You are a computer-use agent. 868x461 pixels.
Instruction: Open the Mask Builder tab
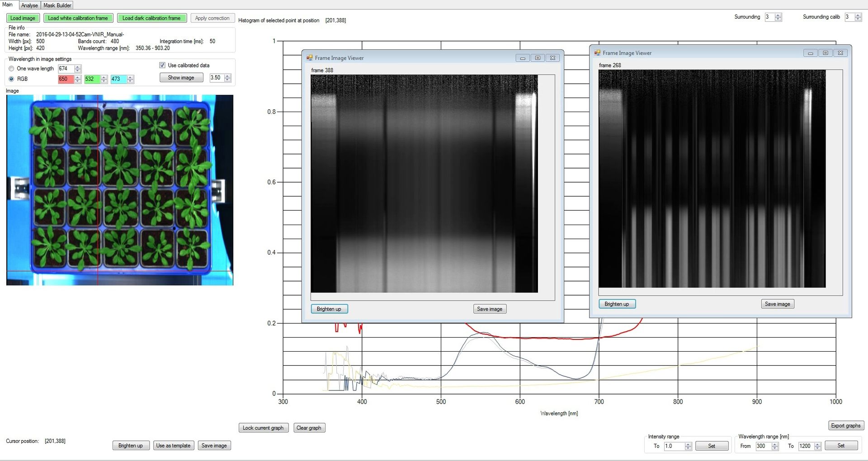[57, 5]
